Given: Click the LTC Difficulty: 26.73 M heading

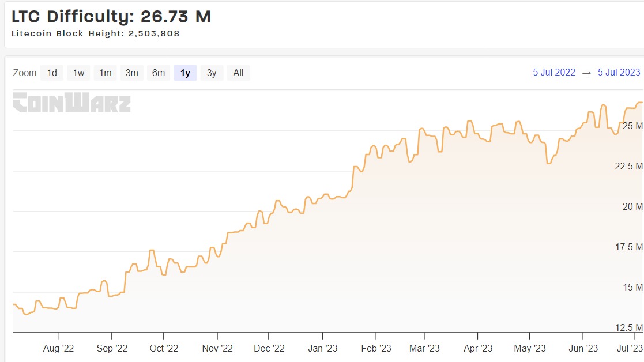Looking at the screenshot, I should (111, 16).
